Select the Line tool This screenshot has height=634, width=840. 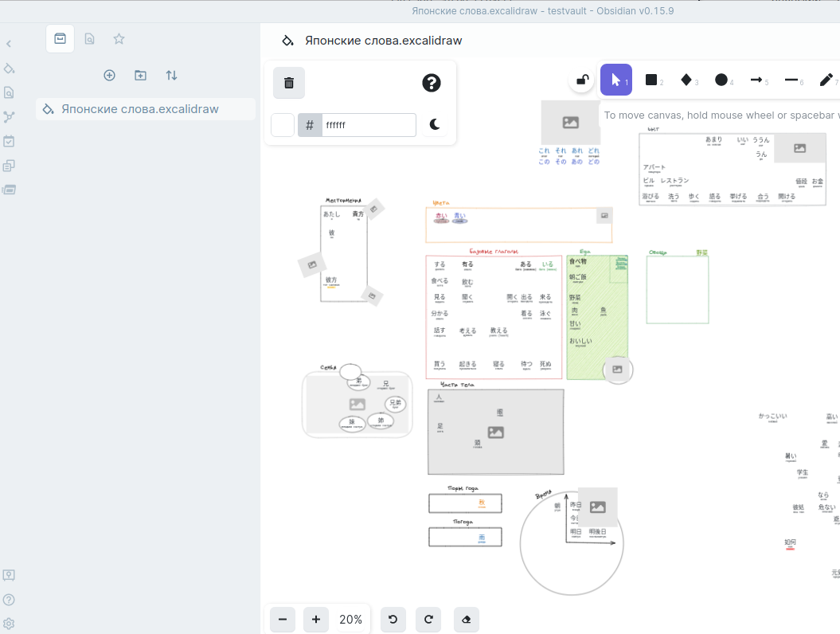tap(790, 80)
